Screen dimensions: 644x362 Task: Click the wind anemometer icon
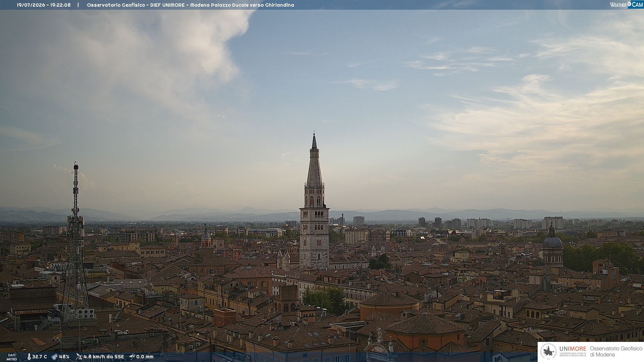coord(79,357)
